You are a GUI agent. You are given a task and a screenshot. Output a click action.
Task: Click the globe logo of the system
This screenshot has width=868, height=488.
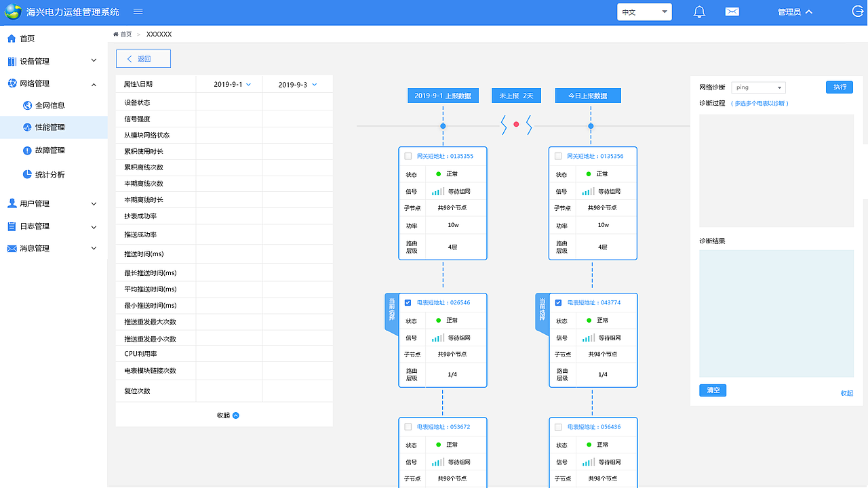pos(13,12)
